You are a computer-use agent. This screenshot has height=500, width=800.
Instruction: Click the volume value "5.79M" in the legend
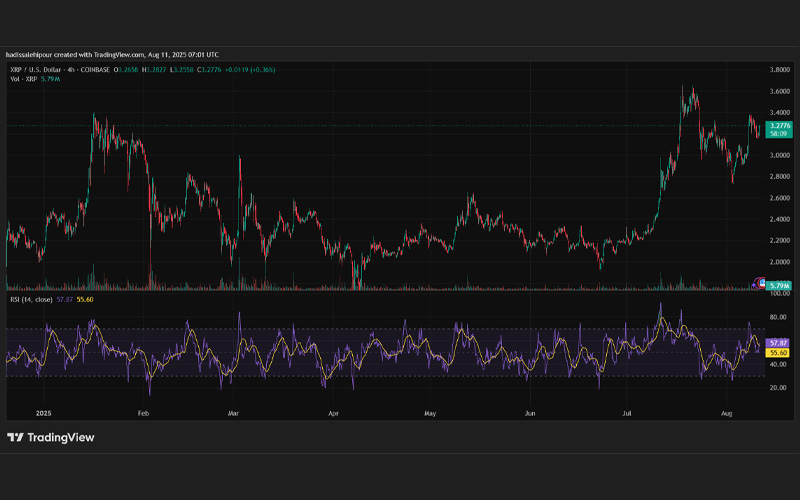pyautogui.click(x=51, y=79)
